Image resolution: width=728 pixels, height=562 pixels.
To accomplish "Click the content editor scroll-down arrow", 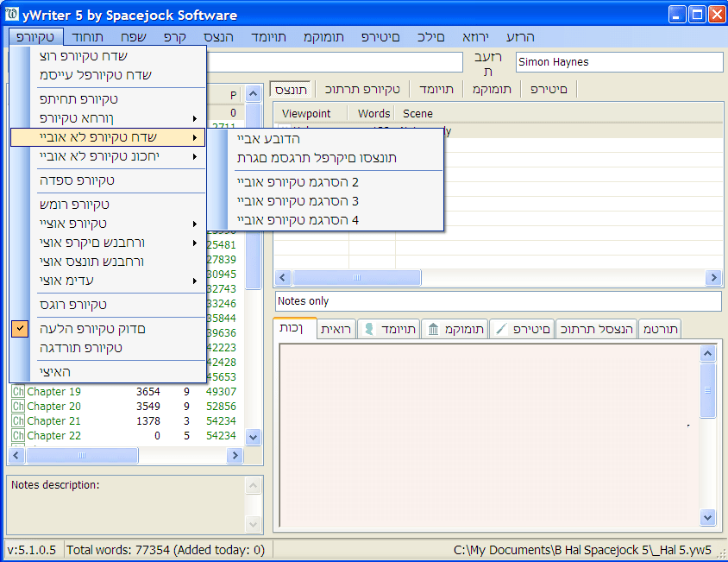I will coord(707,517).
